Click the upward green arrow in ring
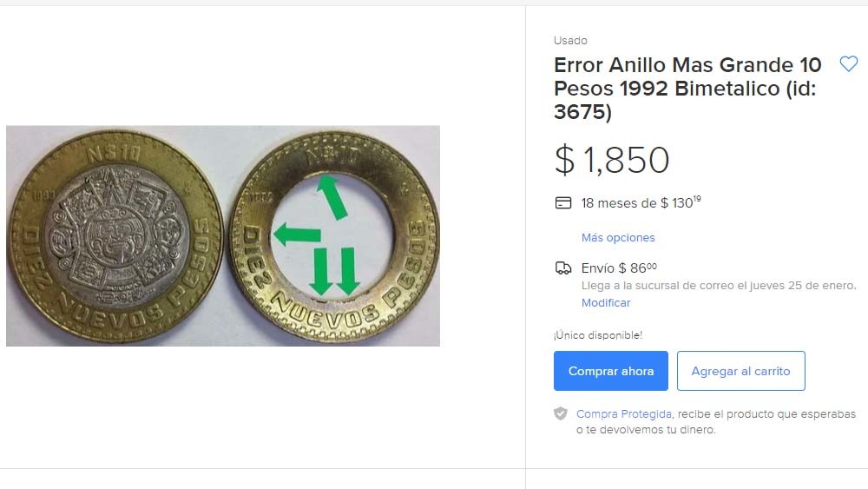868x489 pixels. coord(332,196)
